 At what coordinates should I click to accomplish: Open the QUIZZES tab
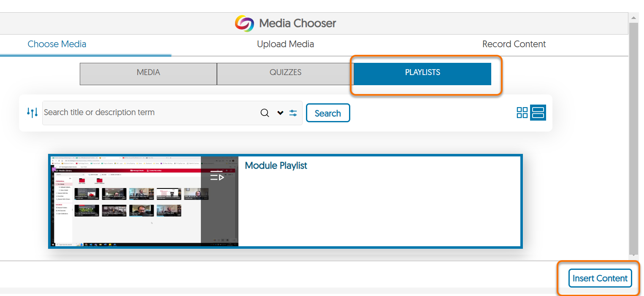point(285,72)
